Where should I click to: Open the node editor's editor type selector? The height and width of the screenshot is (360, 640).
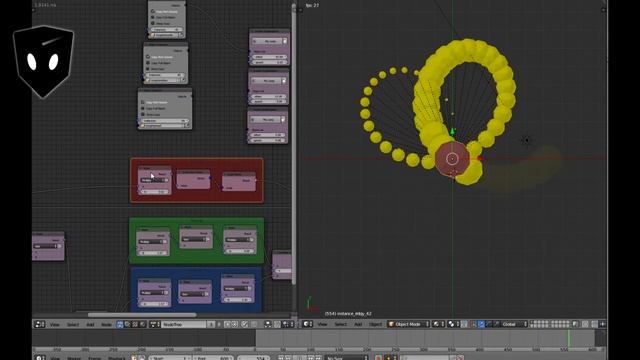[x=40, y=324]
